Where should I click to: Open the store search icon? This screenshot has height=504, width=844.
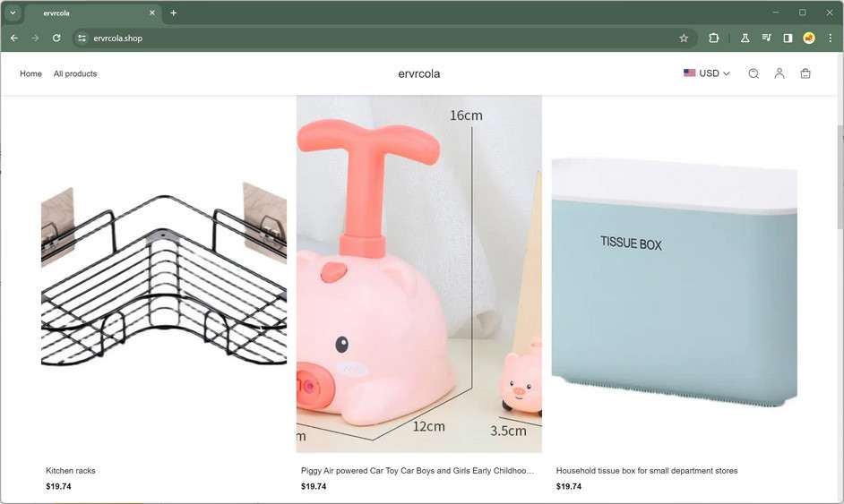754,73
